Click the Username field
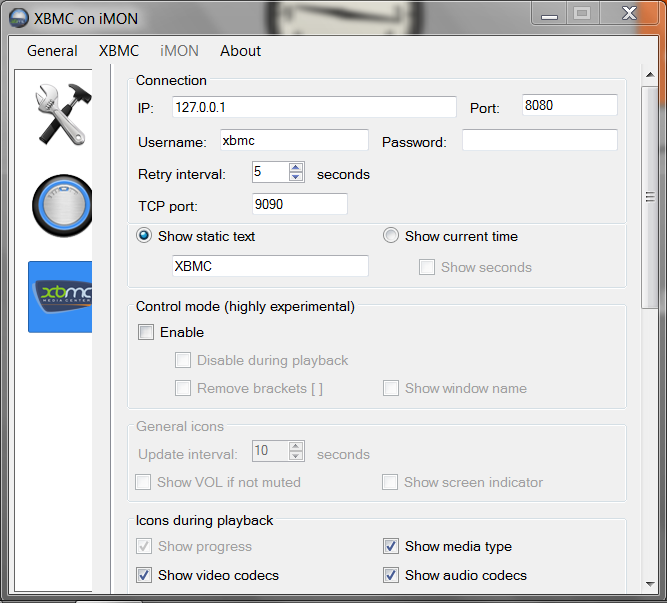 click(294, 140)
